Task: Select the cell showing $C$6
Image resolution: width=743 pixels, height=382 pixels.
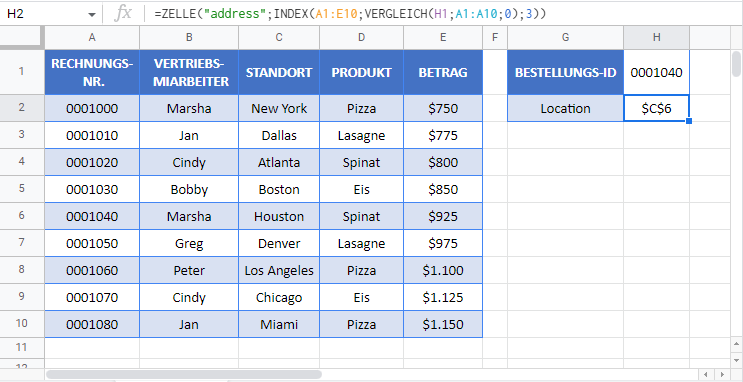Action: coord(656,109)
